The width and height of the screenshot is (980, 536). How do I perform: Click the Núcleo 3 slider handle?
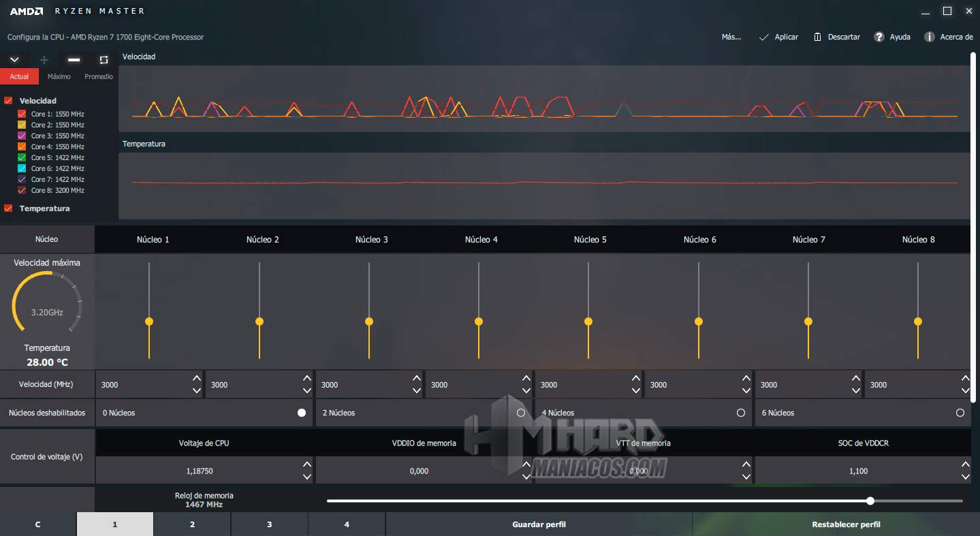[x=369, y=321]
